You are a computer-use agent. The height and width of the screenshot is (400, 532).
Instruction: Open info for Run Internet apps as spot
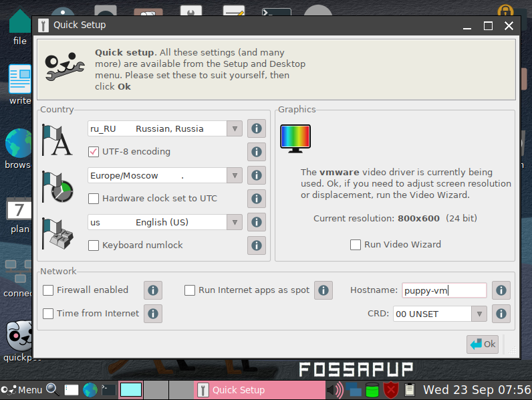click(x=323, y=290)
